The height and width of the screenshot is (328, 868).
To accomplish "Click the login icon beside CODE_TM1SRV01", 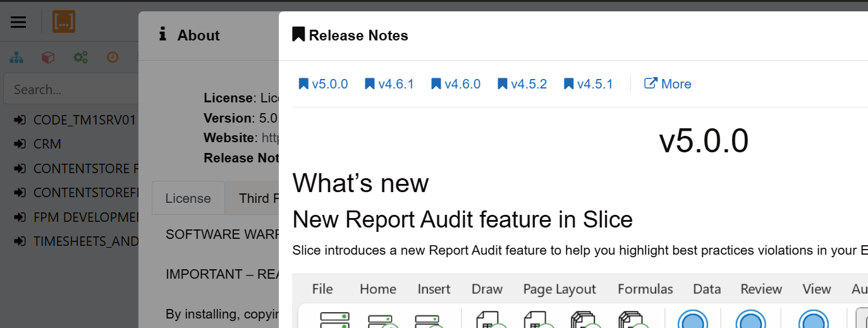I will (20, 120).
